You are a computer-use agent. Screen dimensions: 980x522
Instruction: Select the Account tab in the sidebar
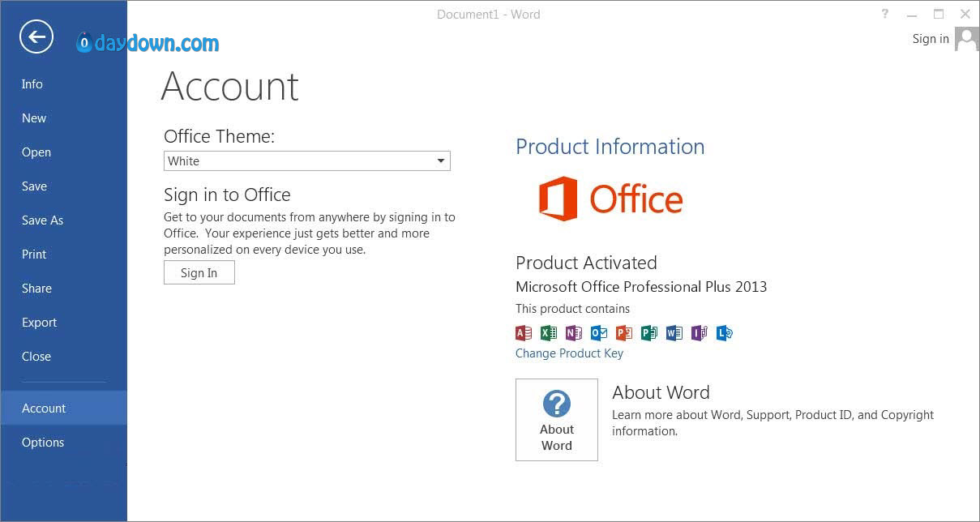63,409
